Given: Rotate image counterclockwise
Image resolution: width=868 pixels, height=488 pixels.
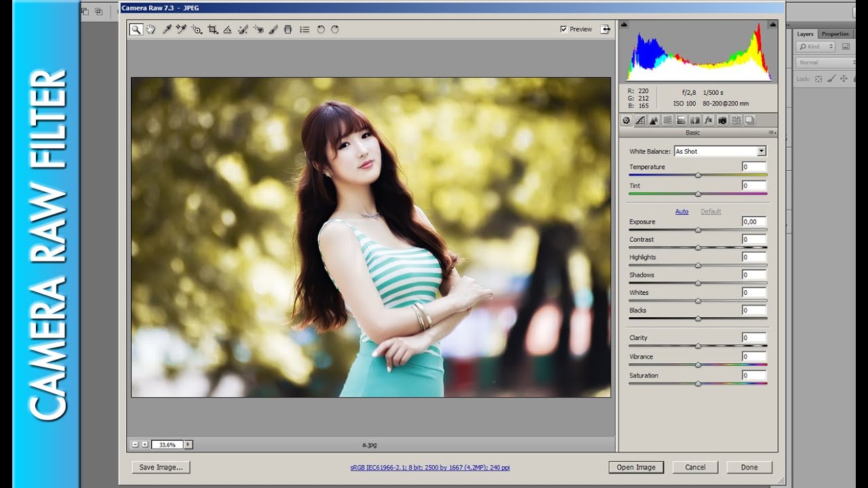Looking at the screenshot, I should 321,29.
